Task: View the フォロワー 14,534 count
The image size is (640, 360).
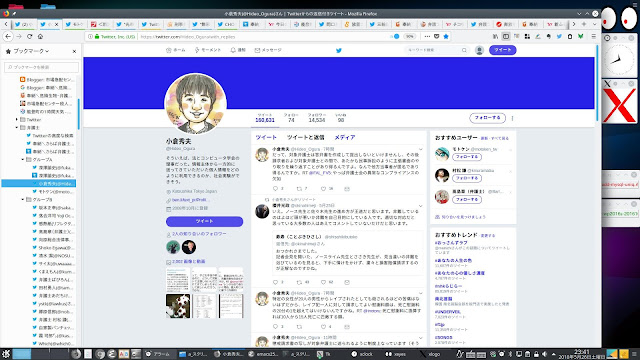Action: (x=316, y=118)
